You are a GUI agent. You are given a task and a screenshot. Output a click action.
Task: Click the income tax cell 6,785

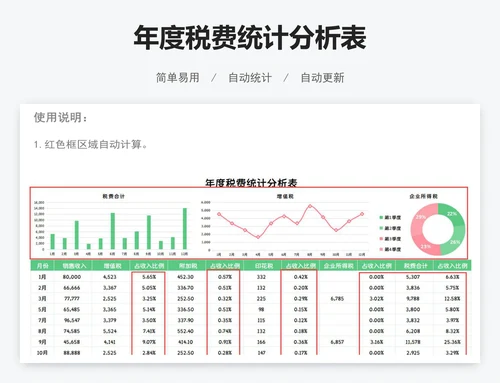coord(337,298)
